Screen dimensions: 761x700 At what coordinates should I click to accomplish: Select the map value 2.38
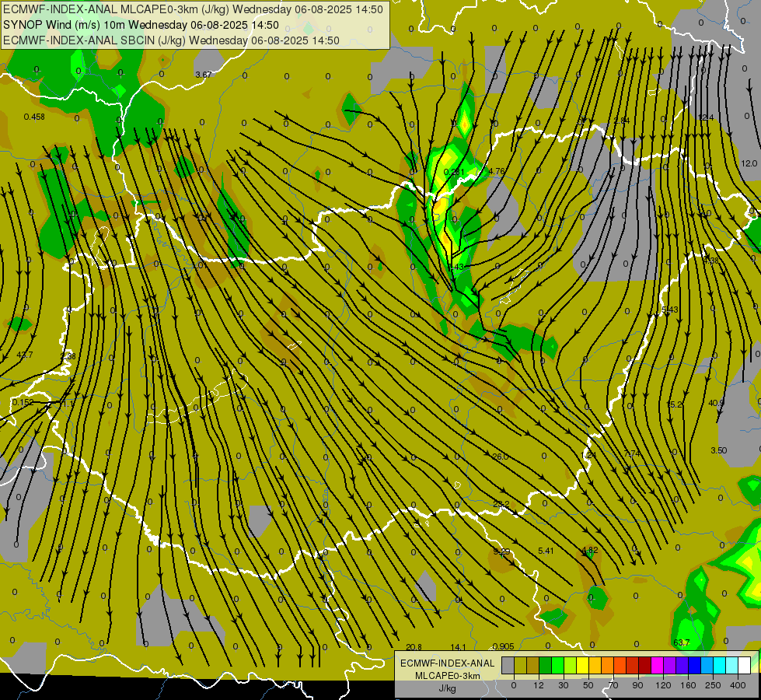click(x=68, y=356)
